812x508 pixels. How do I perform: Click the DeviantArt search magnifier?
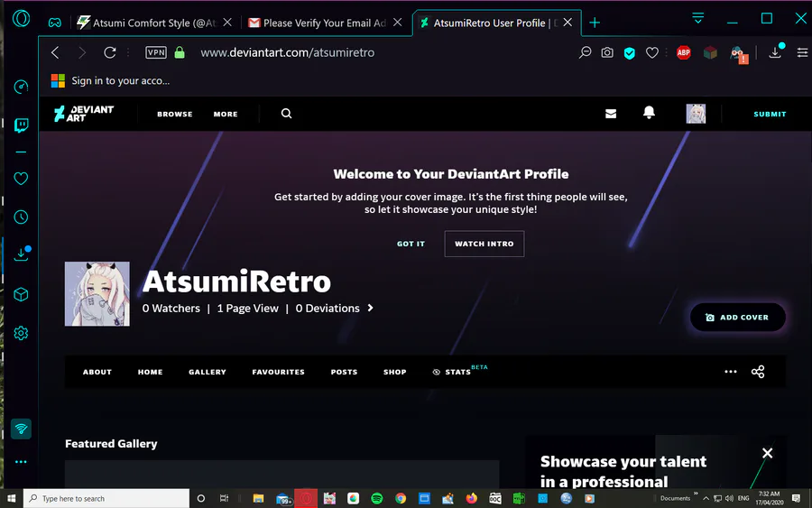pos(286,114)
